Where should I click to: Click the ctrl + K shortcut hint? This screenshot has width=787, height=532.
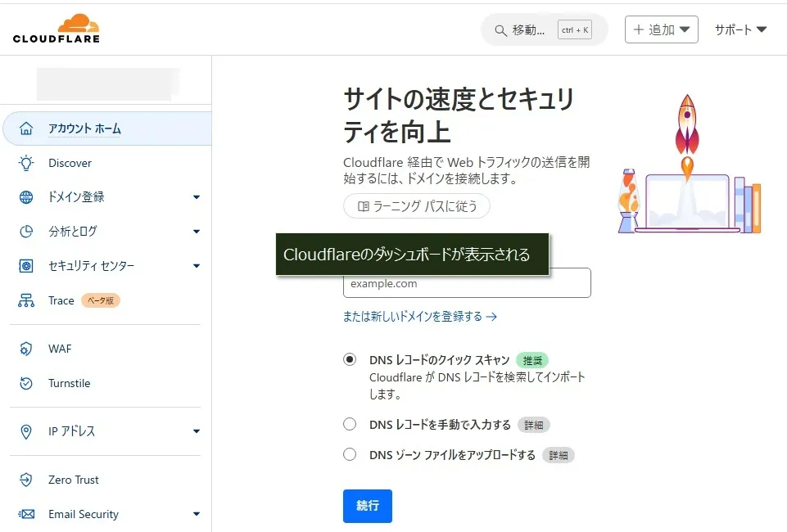click(575, 30)
